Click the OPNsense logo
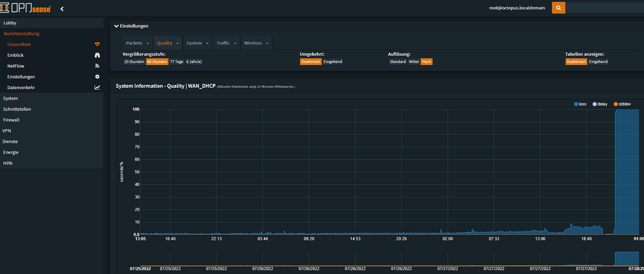Image resolution: width=644 pixels, height=274 pixels. 25,8
